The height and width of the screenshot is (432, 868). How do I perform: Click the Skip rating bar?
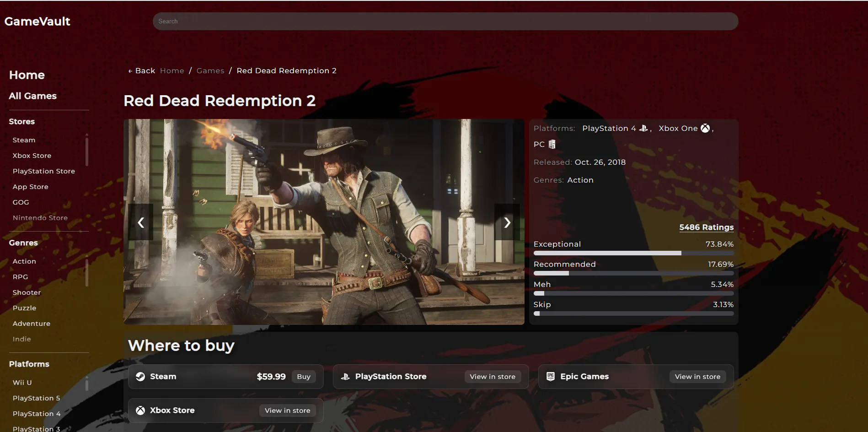(x=634, y=313)
